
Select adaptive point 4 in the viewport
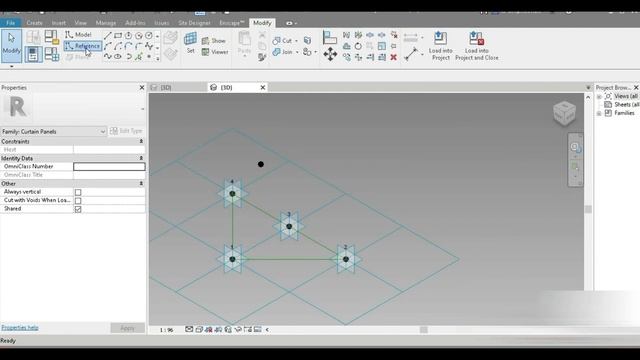232,193
